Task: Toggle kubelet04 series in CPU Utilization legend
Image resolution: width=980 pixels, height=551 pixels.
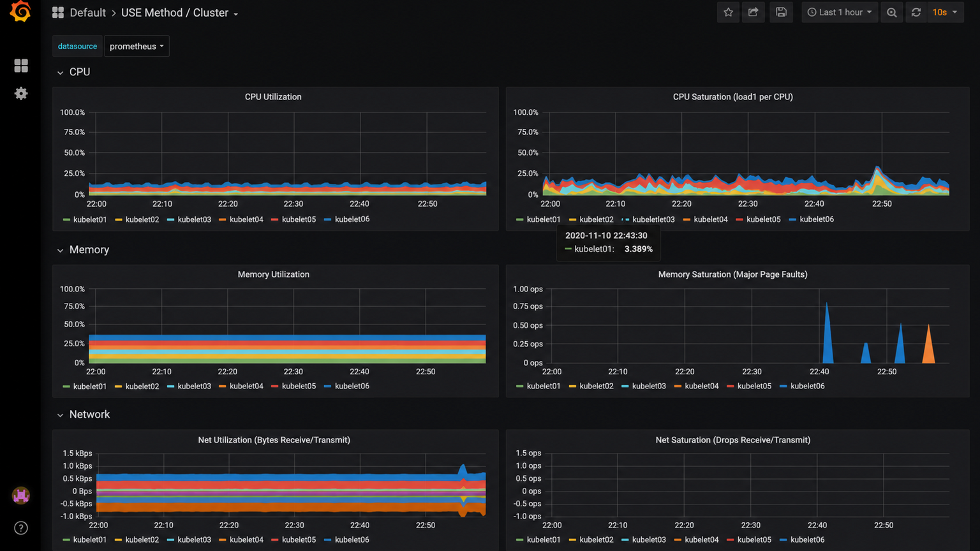Action: pyautogui.click(x=246, y=219)
